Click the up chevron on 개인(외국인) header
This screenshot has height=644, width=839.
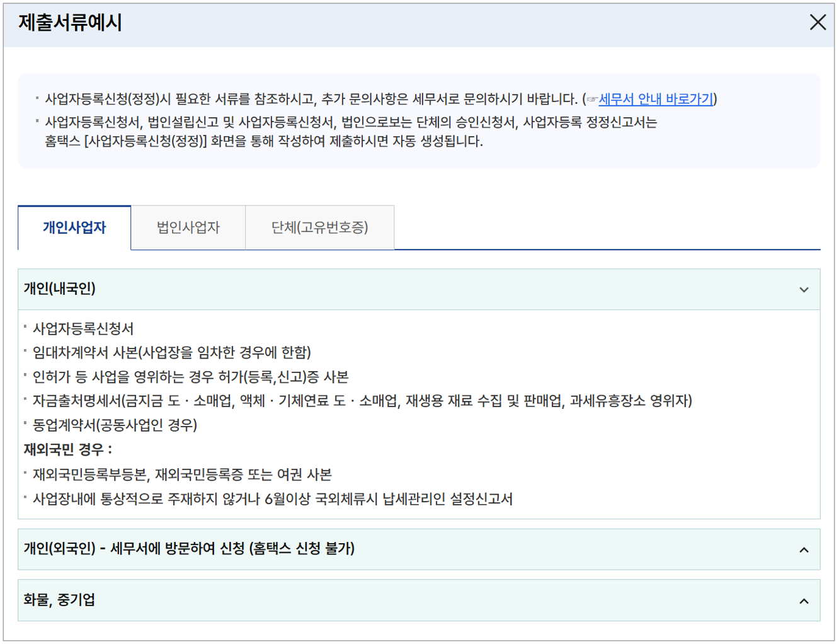pos(804,549)
